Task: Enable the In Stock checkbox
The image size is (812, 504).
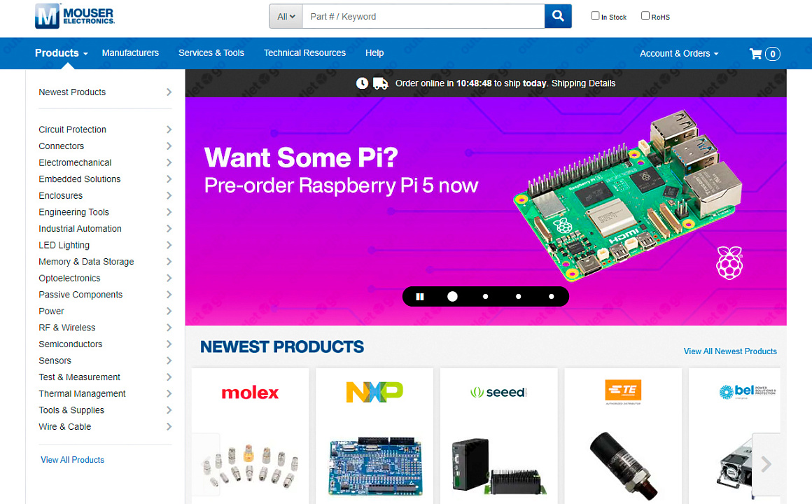Action: (595, 15)
